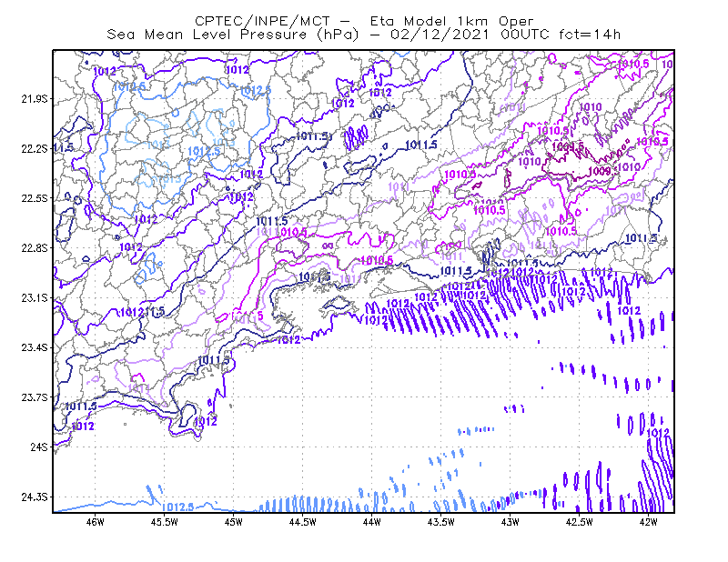Viewport: 728px width, 562px height.
Task: Click the 46W longitude axis label
Action: (x=96, y=522)
